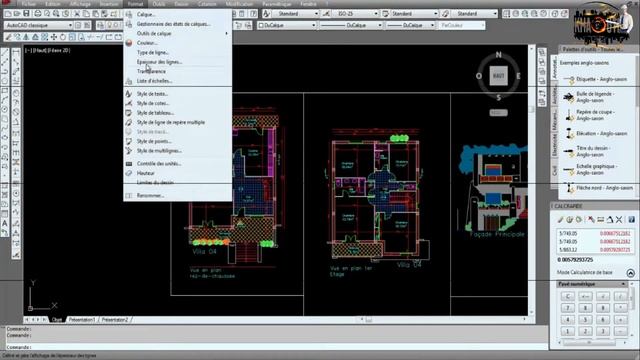Viewport: 640px width, 360px height.
Task: Choose Calque... in Format menu
Action: pyautogui.click(x=178, y=14)
